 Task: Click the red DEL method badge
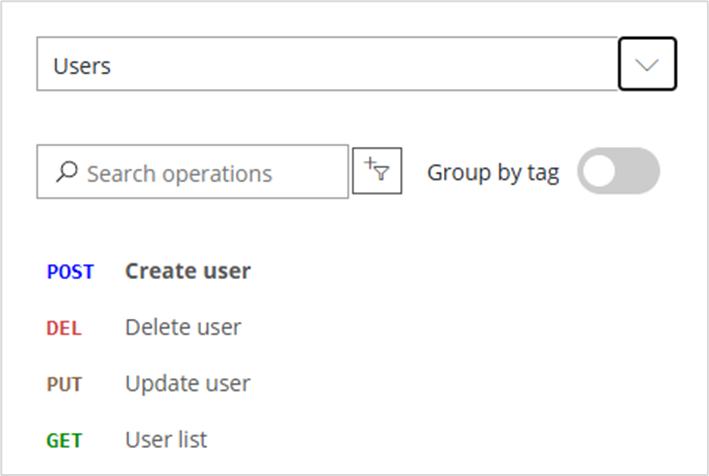coord(64,328)
